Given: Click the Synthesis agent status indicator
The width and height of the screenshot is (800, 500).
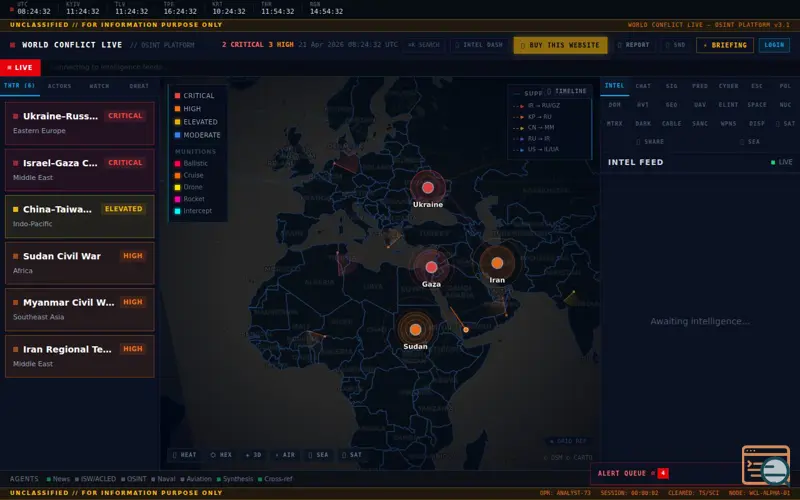Looking at the screenshot, I should [x=235, y=479].
